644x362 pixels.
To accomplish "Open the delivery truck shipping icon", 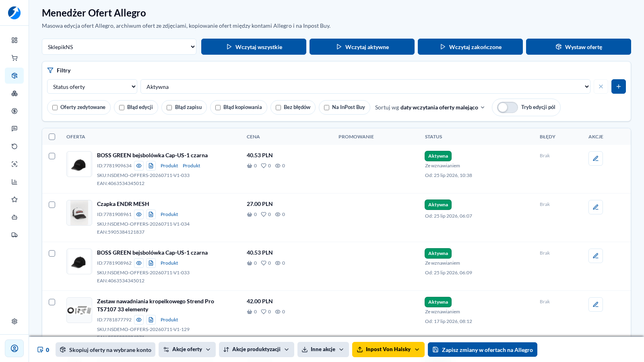I will click(14, 235).
